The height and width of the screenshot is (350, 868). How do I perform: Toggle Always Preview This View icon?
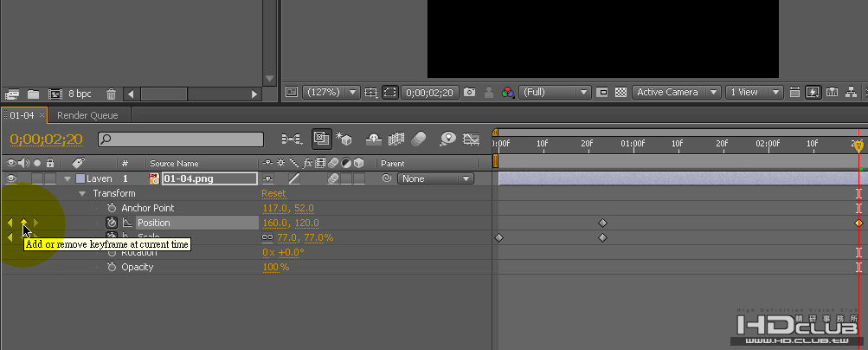(x=292, y=93)
